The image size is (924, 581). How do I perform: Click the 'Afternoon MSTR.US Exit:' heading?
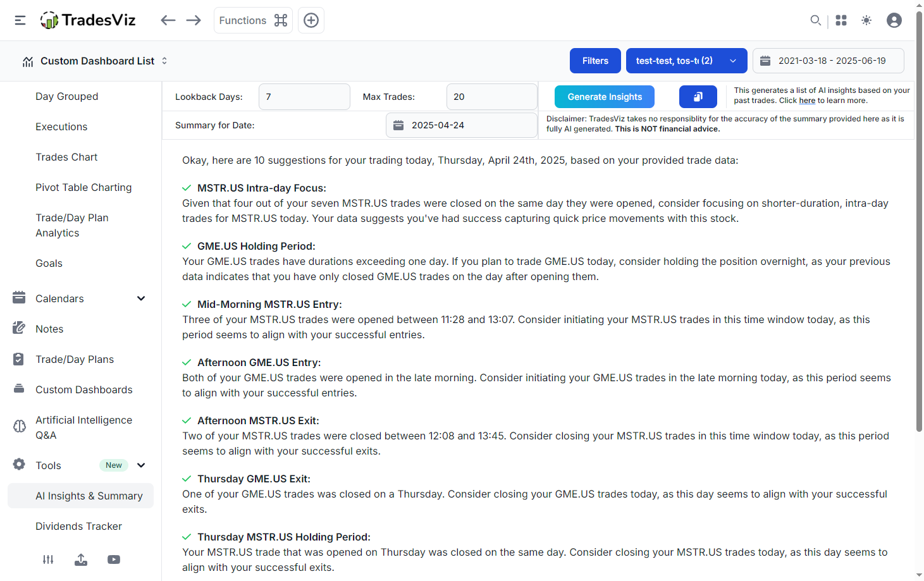[258, 420]
